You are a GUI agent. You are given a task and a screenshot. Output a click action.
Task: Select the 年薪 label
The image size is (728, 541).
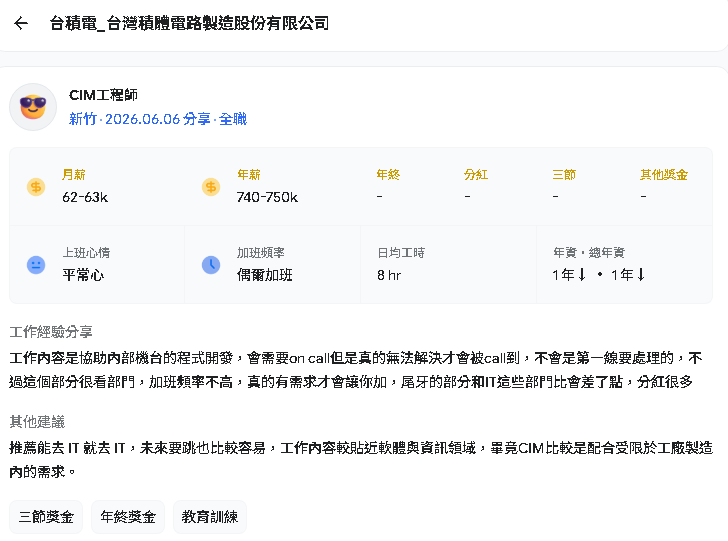click(249, 175)
